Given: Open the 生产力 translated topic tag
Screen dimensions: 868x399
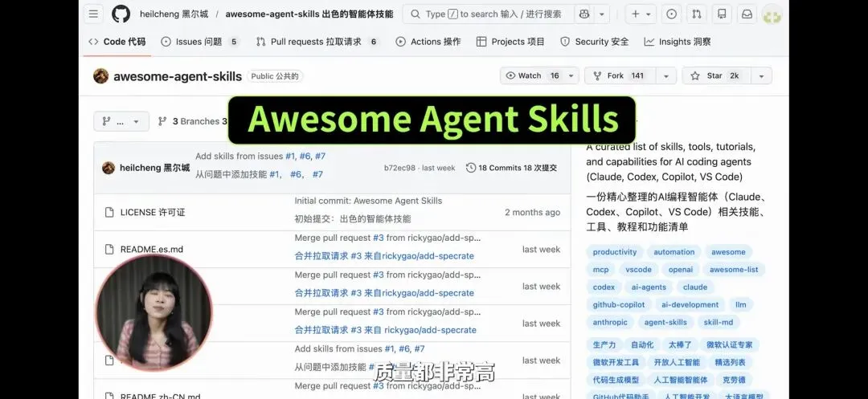Looking at the screenshot, I should (x=604, y=345).
